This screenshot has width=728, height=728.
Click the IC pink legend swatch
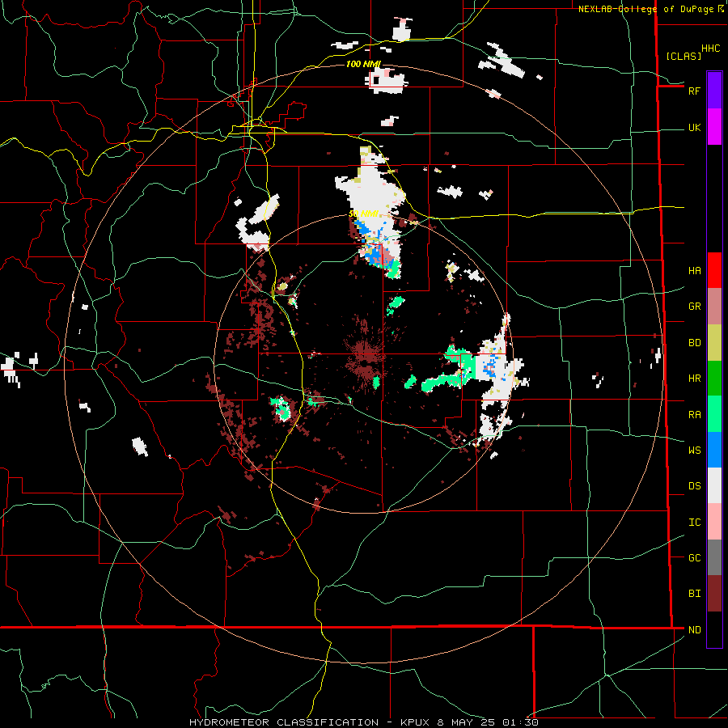[x=714, y=522]
